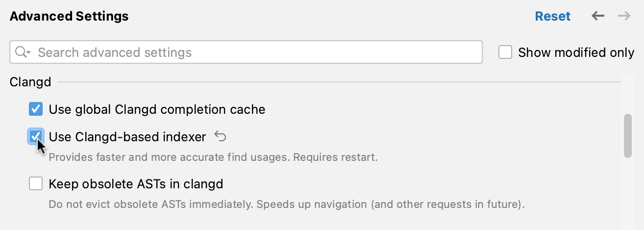The image size is (644, 230).
Task: Click the obsolete ASTs description text
Action: [287, 204]
